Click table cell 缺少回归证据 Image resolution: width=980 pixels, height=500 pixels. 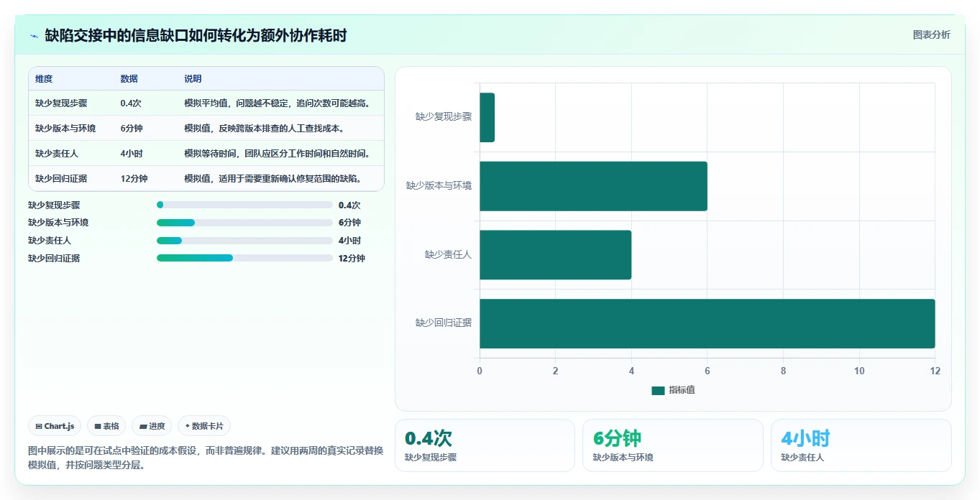point(61,179)
